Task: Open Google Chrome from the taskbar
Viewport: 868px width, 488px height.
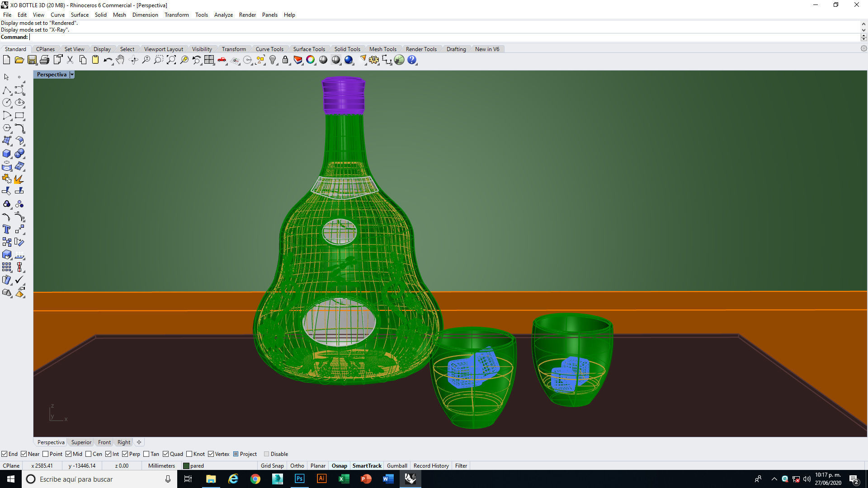Action: (255, 479)
